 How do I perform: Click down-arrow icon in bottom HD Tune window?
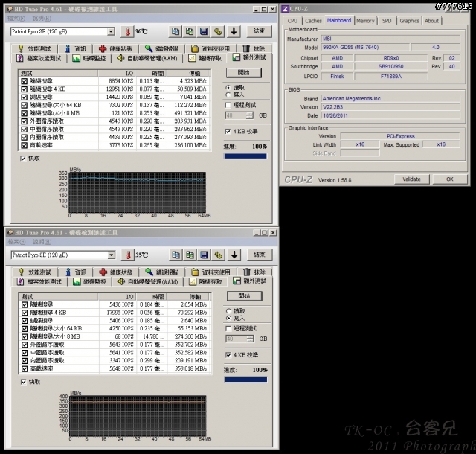click(234, 255)
